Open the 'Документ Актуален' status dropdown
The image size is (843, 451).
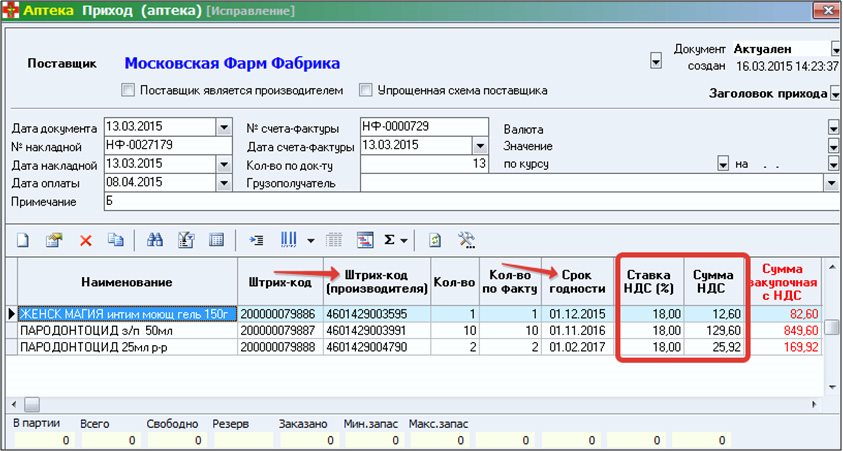tap(834, 48)
